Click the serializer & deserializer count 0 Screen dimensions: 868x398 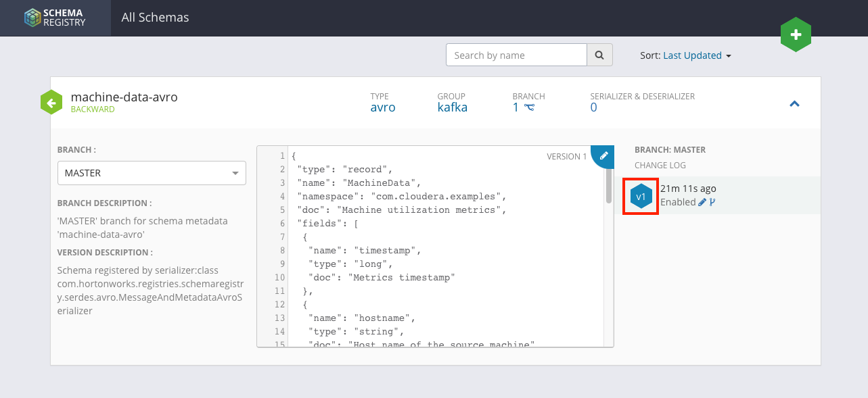pyautogui.click(x=593, y=107)
